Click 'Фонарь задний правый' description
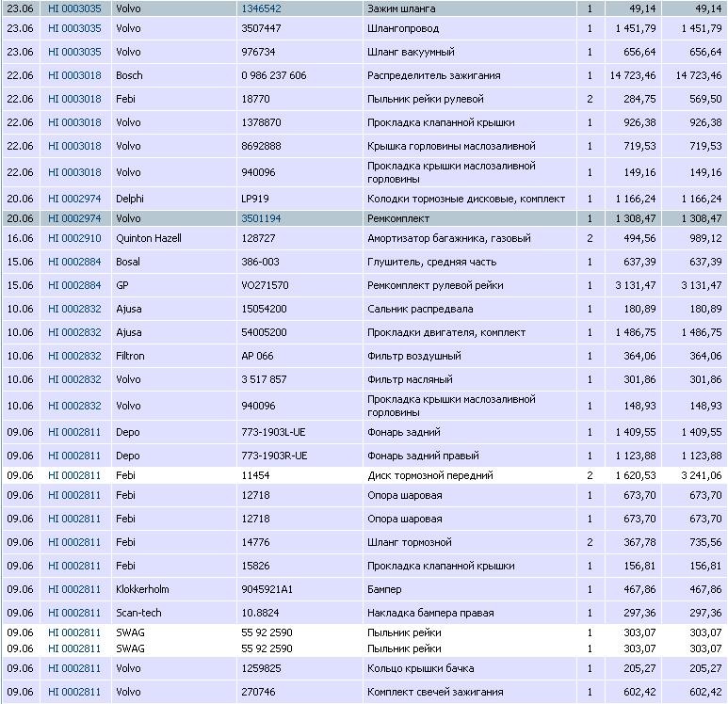Viewport: 728px width, 704px height. pos(423,456)
